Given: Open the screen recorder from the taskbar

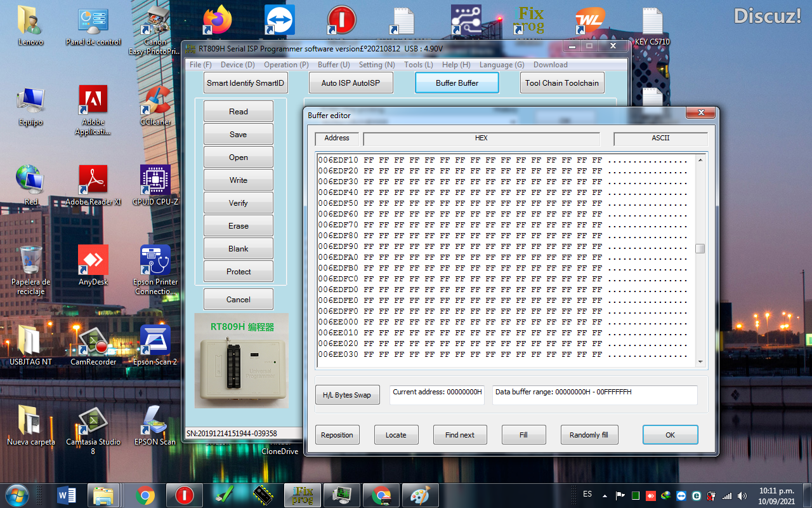Looking at the screenshot, I should 341,495.
